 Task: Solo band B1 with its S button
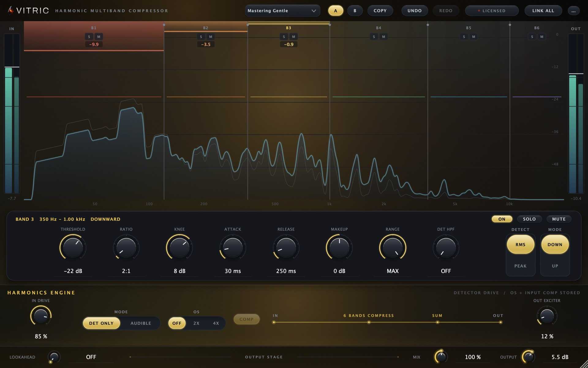click(x=89, y=37)
